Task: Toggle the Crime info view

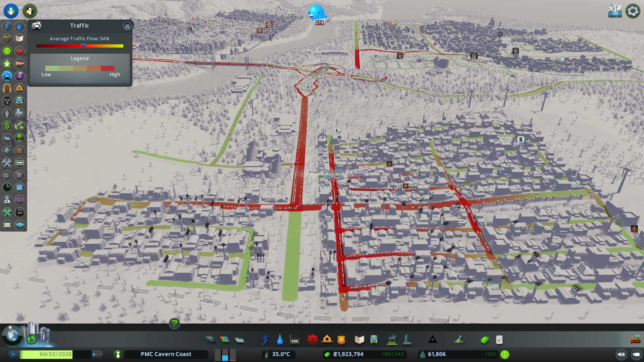Action: coord(7,101)
